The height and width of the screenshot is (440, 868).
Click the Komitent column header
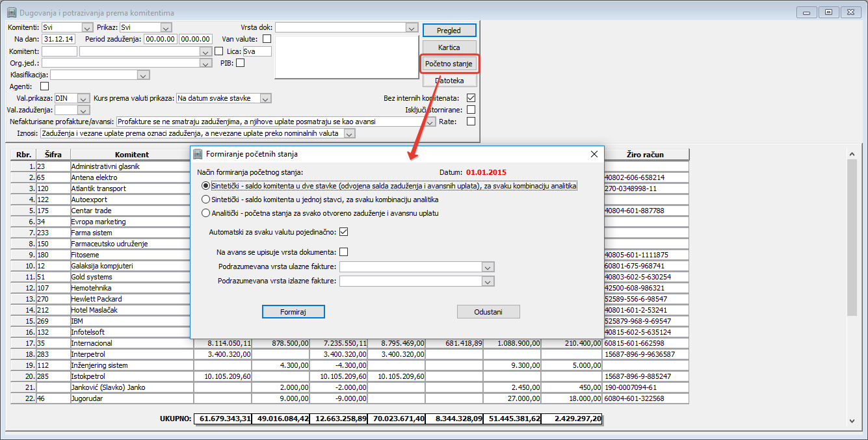pos(132,155)
